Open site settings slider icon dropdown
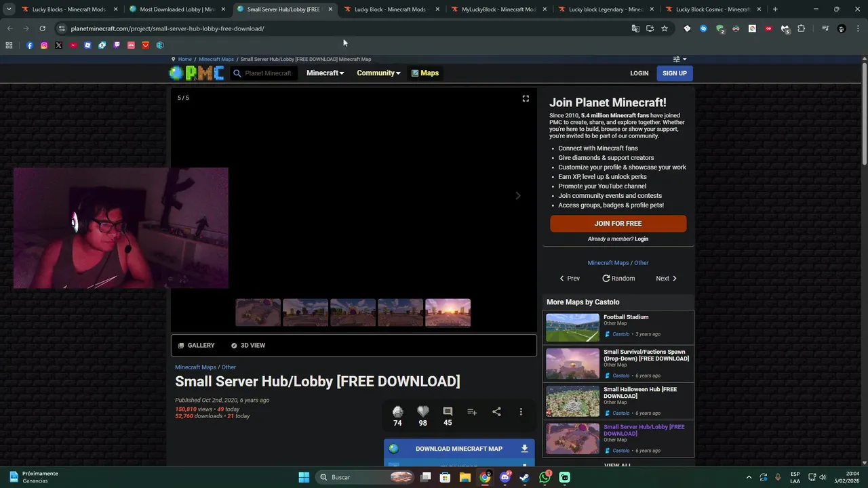The image size is (868, 488). [x=679, y=59]
